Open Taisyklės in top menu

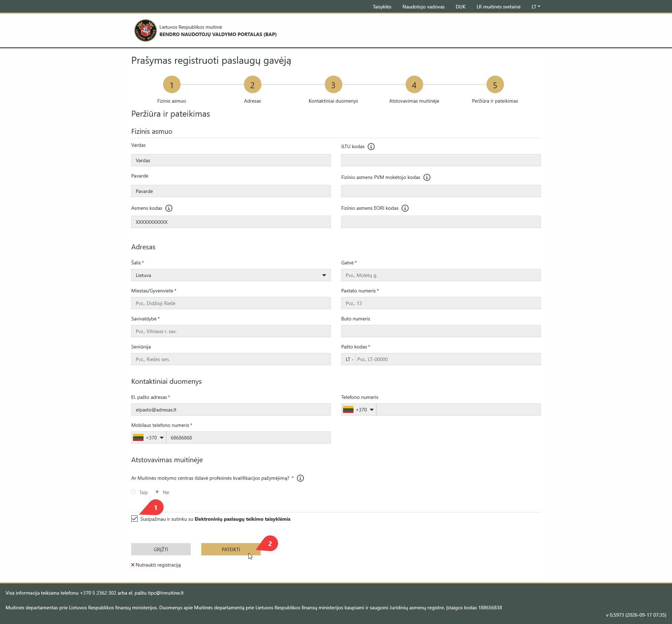pyautogui.click(x=382, y=7)
